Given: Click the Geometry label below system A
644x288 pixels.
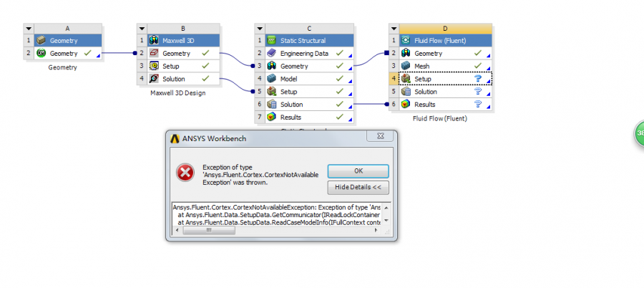Looking at the screenshot, I should pyautogui.click(x=62, y=67).
